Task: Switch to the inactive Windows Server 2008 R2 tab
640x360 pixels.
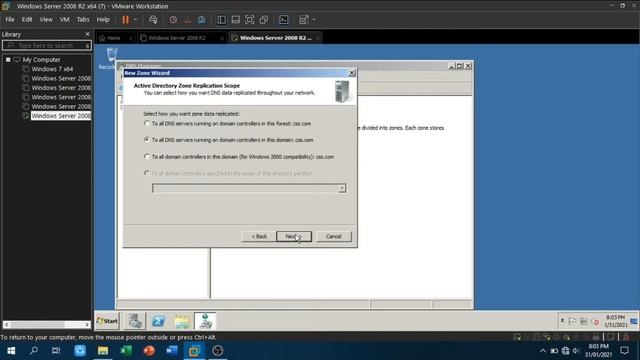Action: (x=177, y=38)
